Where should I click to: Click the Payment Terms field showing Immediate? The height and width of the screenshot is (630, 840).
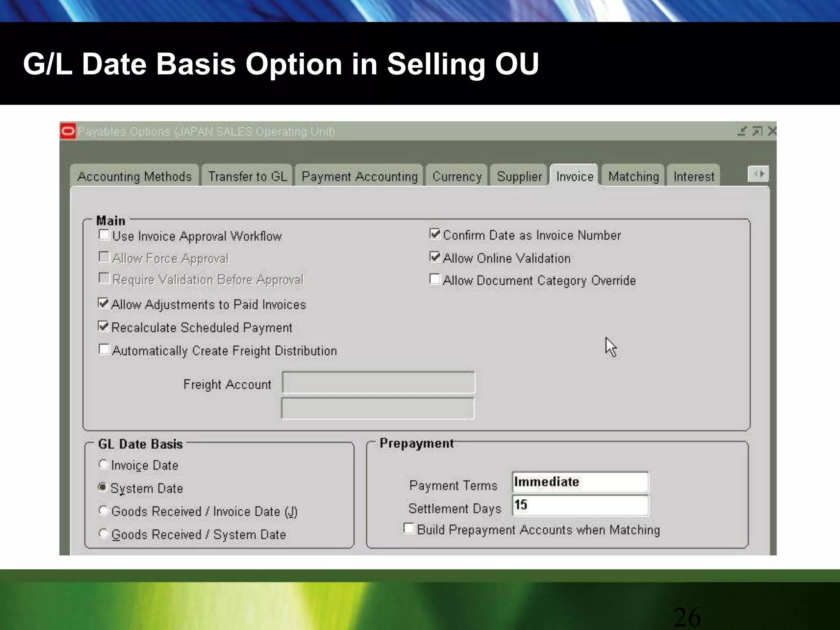(x=580, y=482)
